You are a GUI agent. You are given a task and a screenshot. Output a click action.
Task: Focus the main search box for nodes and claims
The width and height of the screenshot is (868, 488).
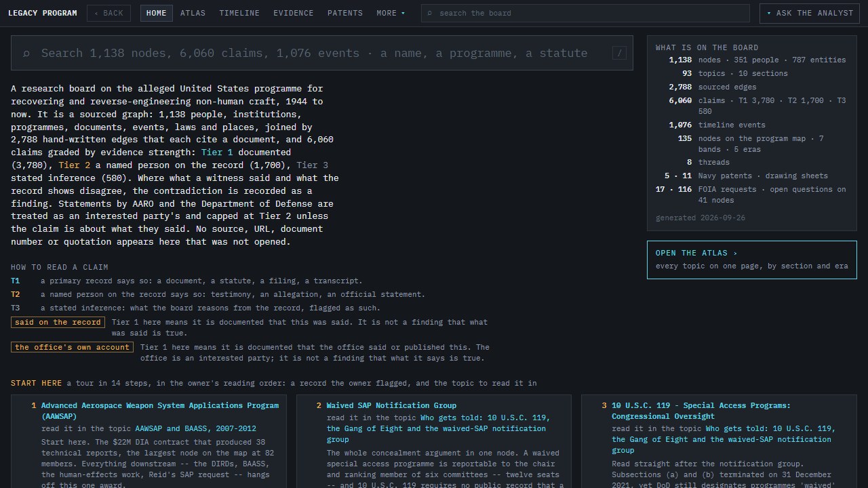pyautogui.click(x=322, y=53)
